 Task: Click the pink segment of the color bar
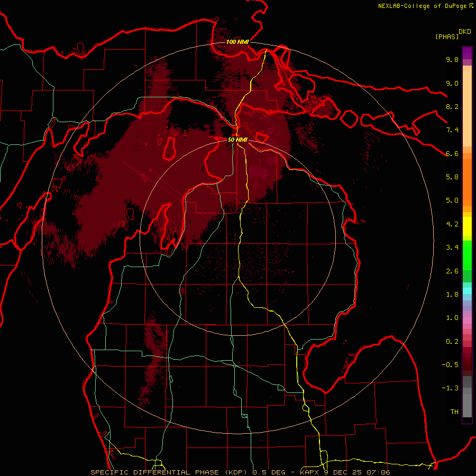(x=467, y=321)
